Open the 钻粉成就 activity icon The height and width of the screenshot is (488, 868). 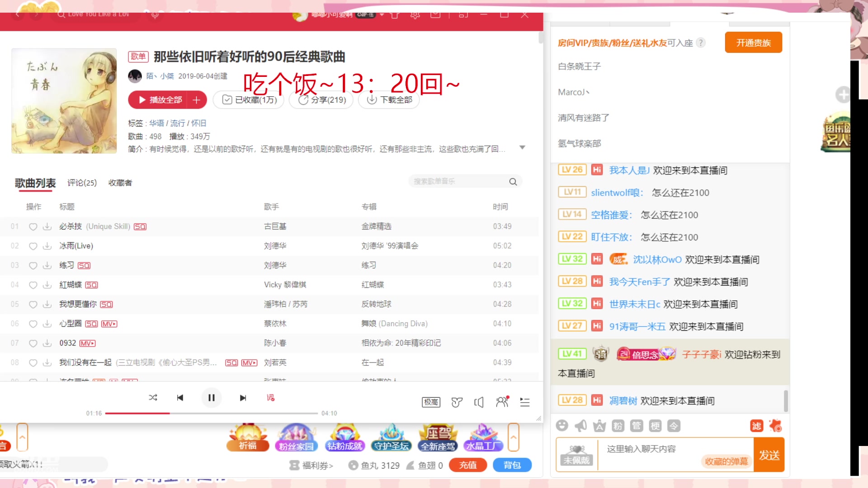point(344,437)
